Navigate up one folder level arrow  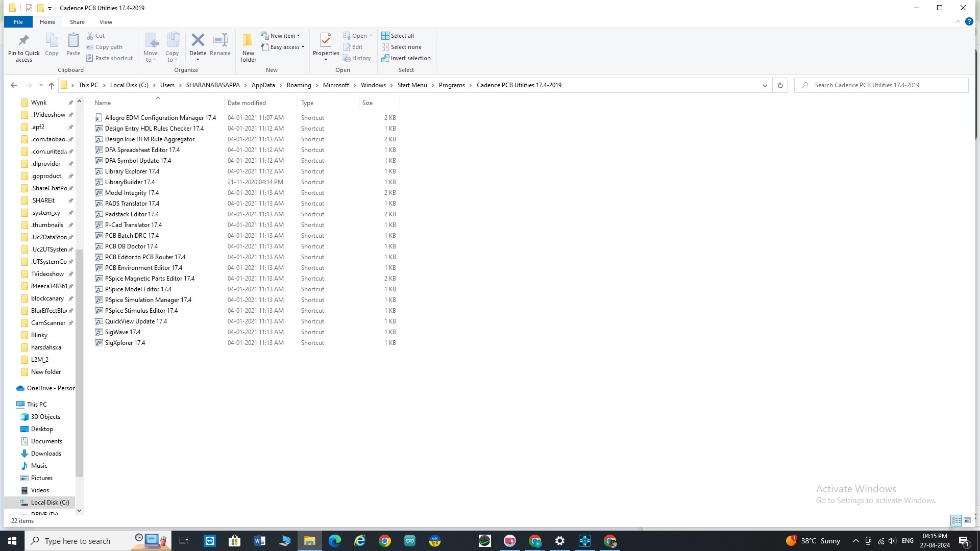52,85
